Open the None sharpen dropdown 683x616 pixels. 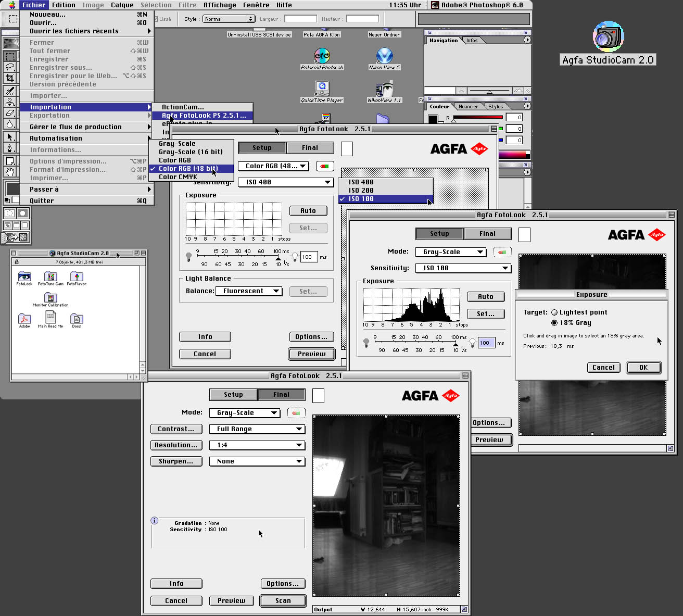(257, 461)
